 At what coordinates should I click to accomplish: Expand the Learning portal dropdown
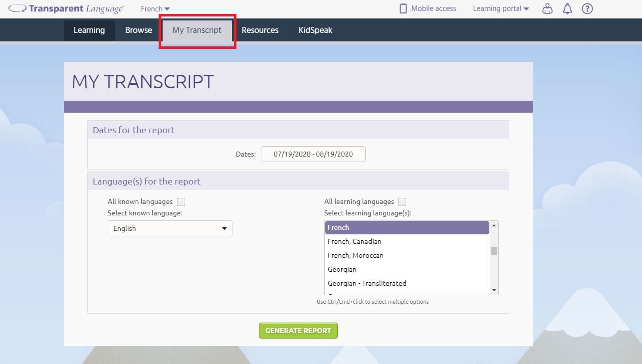click(x=500, y=8)
